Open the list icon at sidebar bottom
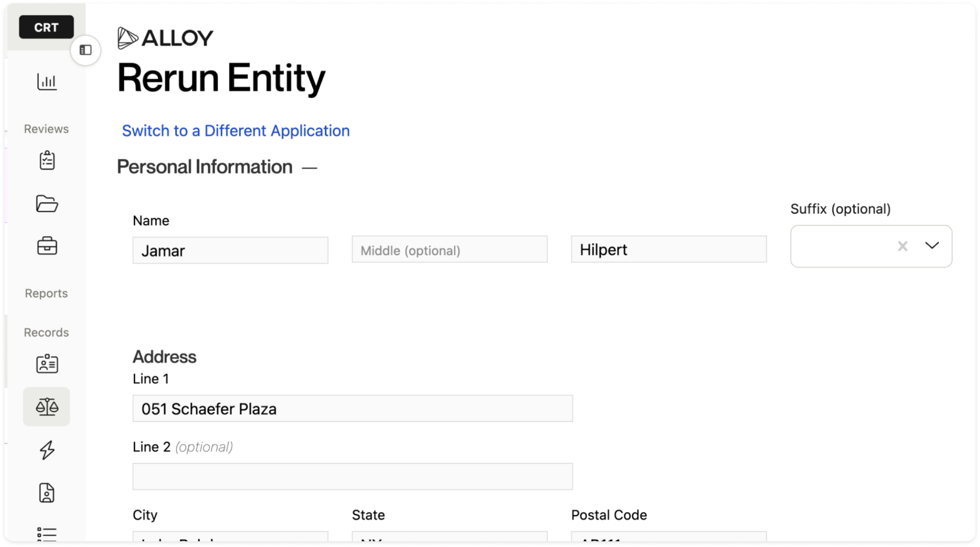This screenshot has width=980, height=547. point(47,534)
